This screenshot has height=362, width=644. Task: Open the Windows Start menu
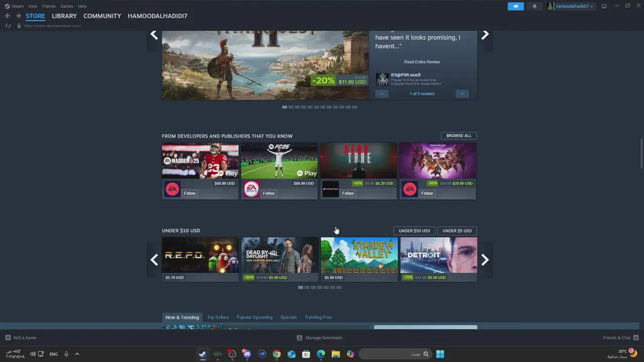[440, 354]
